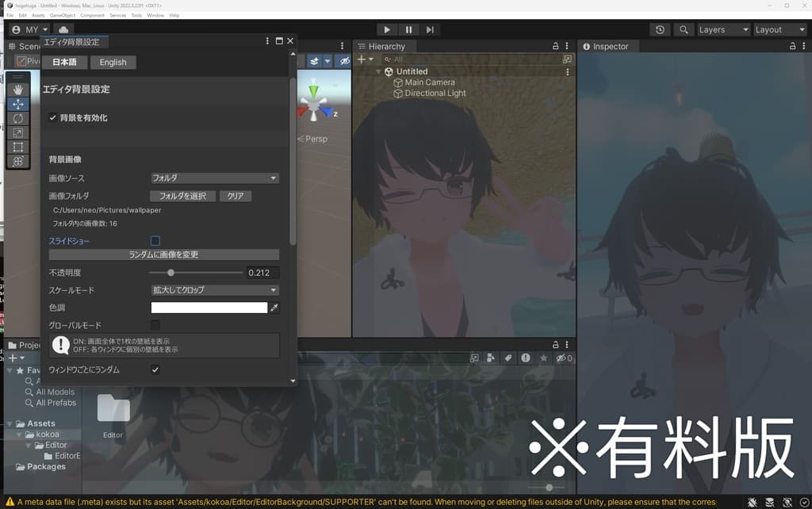
Task: Select the Hand tool in the toolbar
Action: (17, 89)
